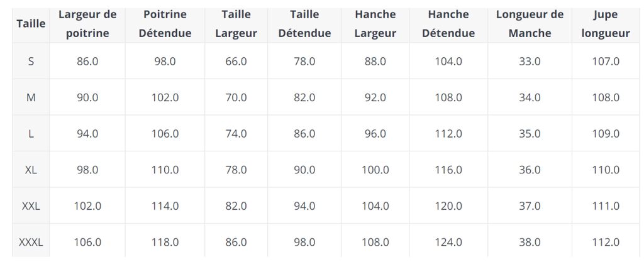Select the XXL size row label
Screen dimensions: 644x262
pos(31,206)
